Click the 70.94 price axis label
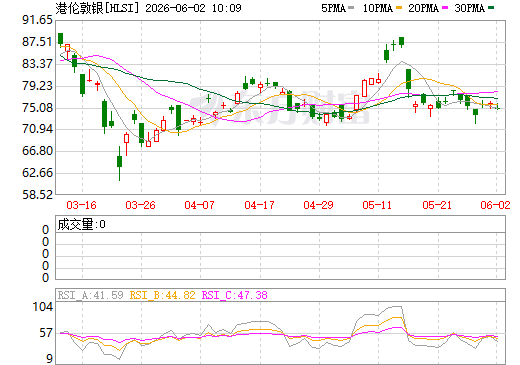The height and width of the screenshot is (365, 520). 37,129
